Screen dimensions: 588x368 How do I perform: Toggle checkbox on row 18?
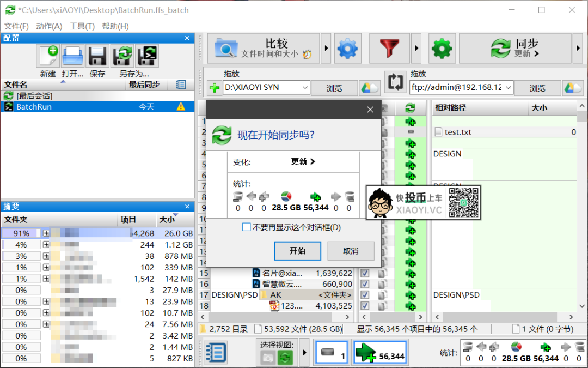coord(364,306)
